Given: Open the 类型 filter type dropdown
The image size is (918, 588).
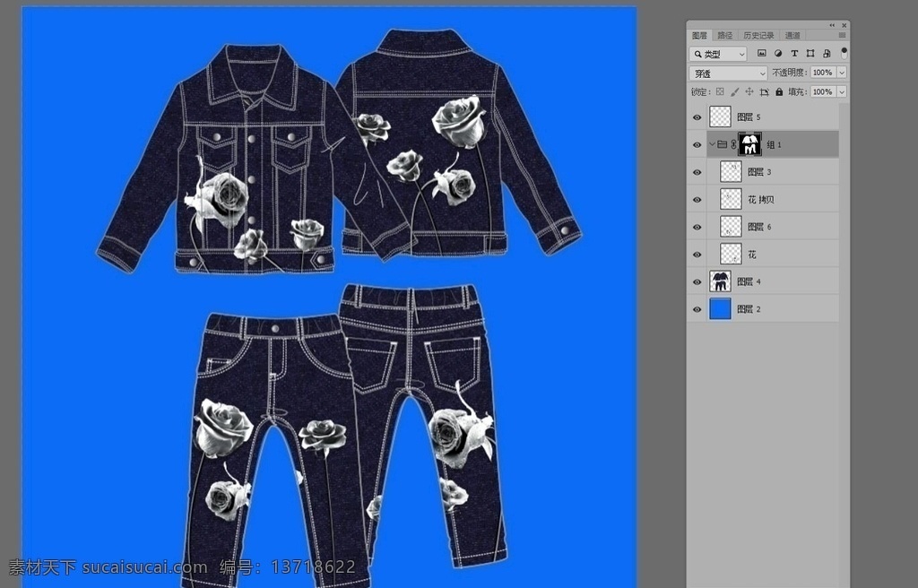Looking at the screenshot, I should [718, 54].
